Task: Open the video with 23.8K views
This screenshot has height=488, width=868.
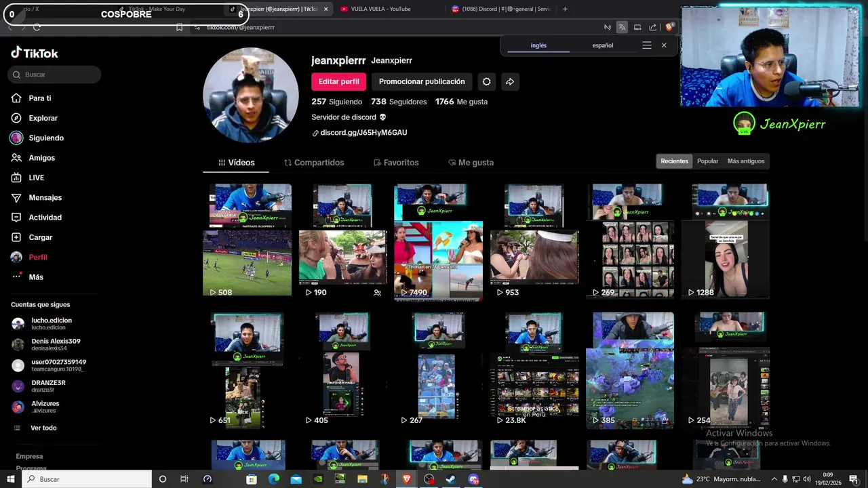Action: click(x=534, y=371)
